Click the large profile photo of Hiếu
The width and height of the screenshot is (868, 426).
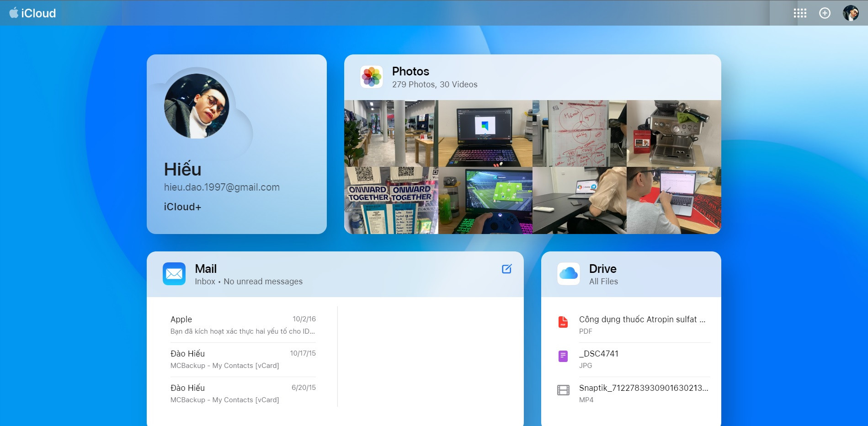[197, 106]
